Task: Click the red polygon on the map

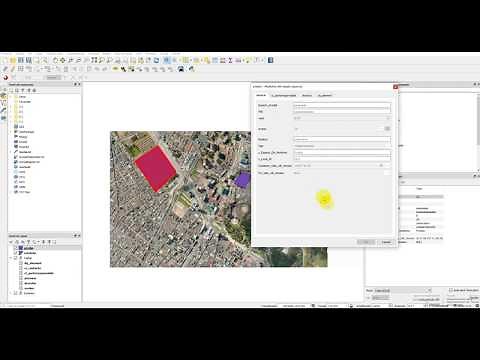Action: (x=155, y=168)
